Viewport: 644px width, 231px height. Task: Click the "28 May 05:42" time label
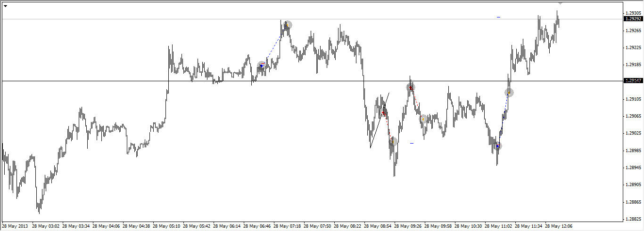(x=197, y=226)
